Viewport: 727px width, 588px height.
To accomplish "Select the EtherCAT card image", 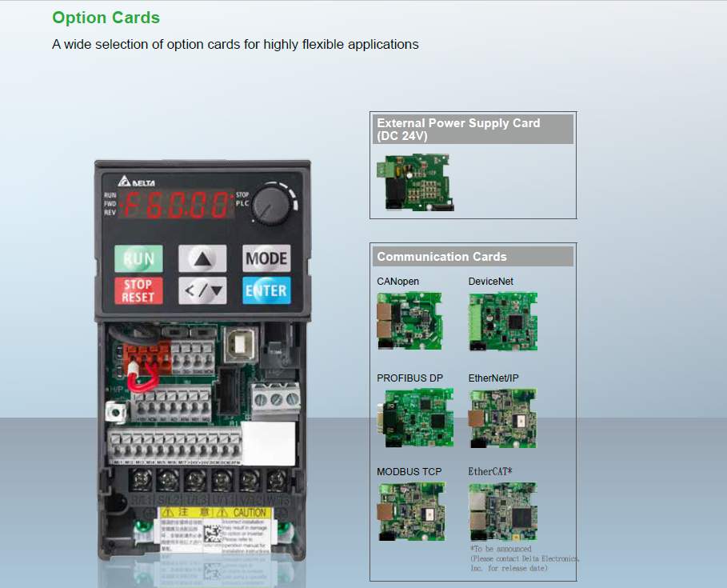I will 502,511.
